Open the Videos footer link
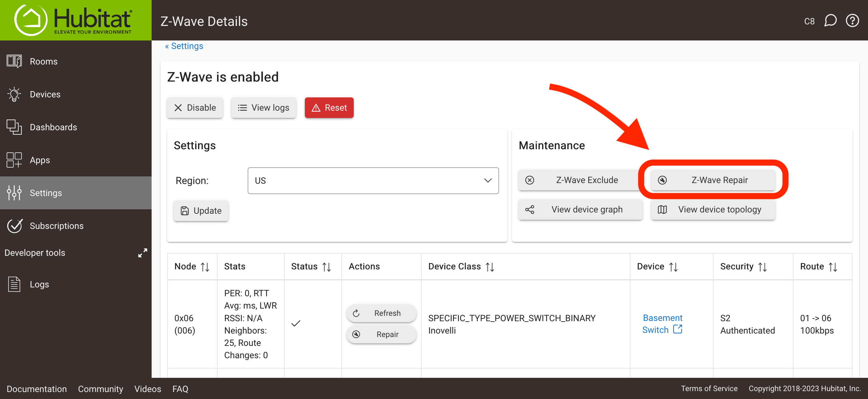Screen dimensions: 868x399 (148, 389)
